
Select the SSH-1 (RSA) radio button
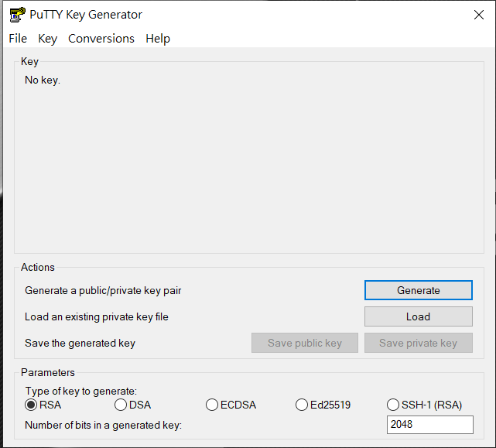(392, 405)
